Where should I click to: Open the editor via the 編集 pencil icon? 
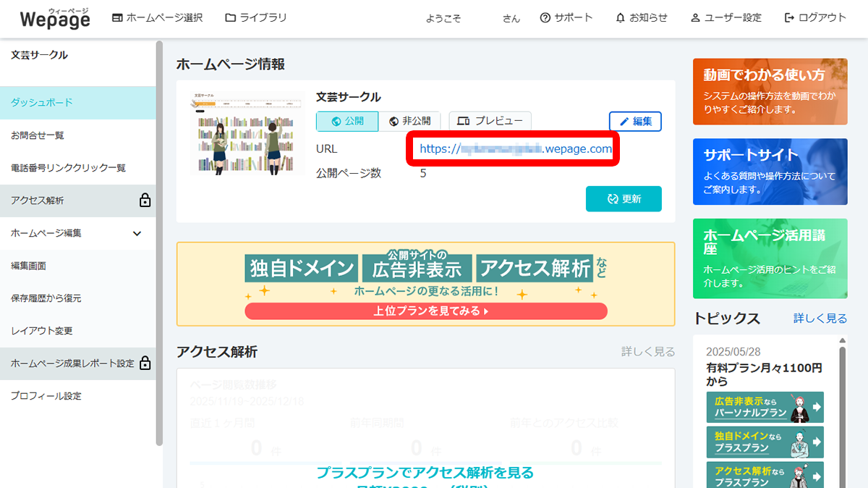(635, 121)
